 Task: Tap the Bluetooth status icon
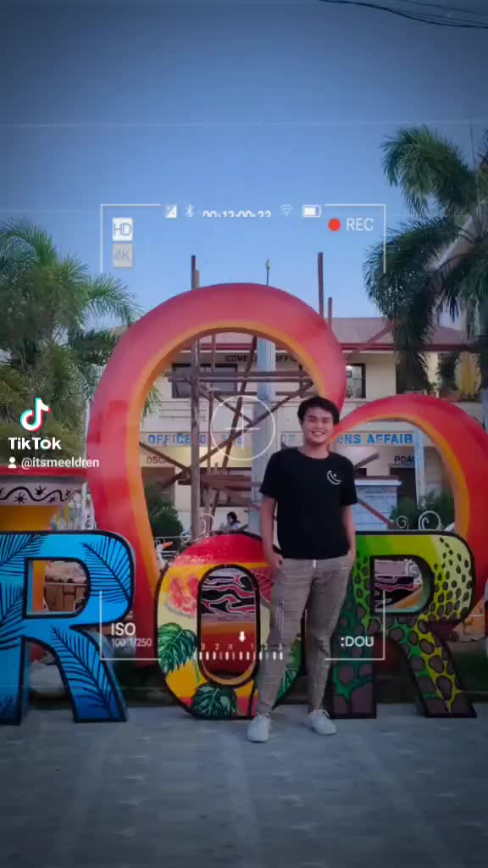(x=190, y=211)
